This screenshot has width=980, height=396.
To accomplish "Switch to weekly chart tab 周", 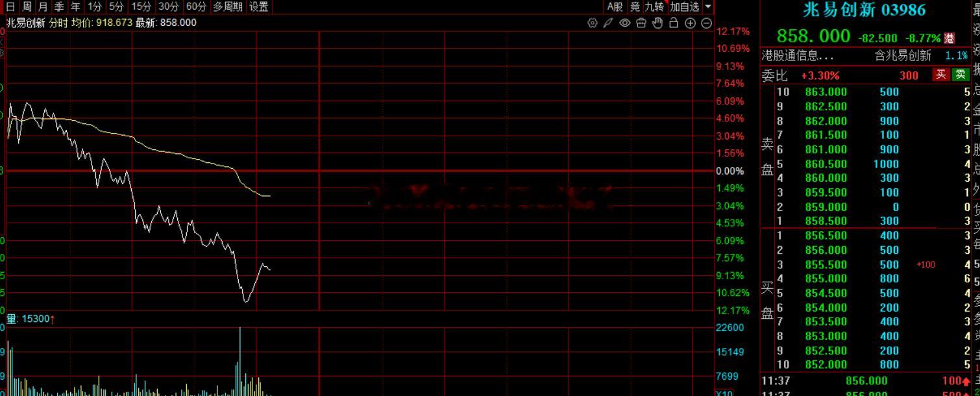I will (x=27, y=6).
